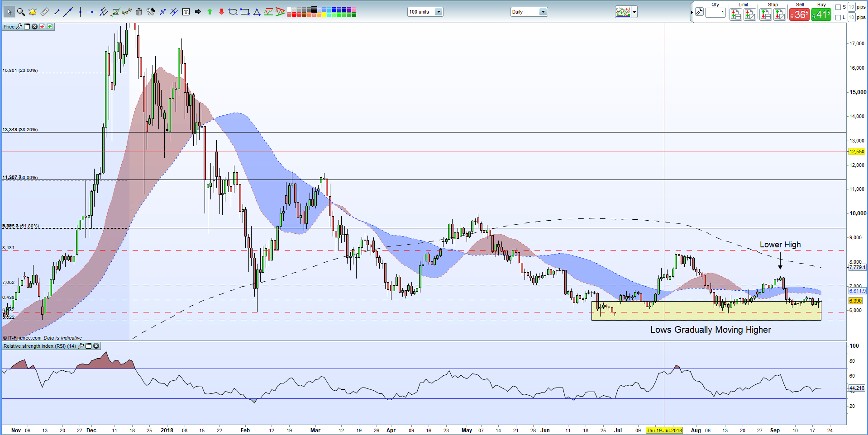Viewport: 868px width, 435px height.
Task: Select the extended trend line tool
Action: point(68,12)
